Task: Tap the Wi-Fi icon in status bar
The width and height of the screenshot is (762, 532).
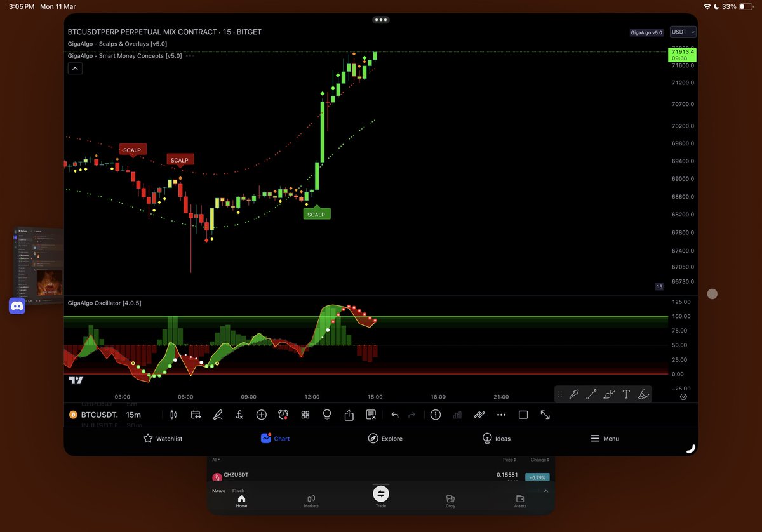Action: (708, 6)
